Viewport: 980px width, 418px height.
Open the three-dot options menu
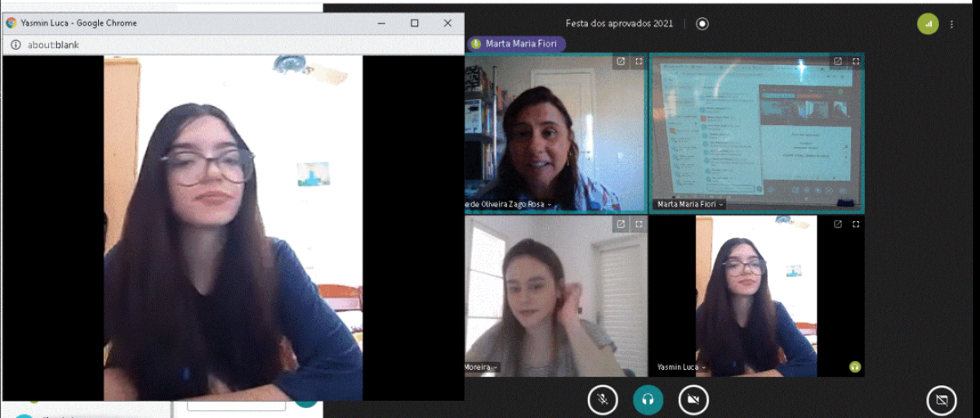tap(951, 24)
